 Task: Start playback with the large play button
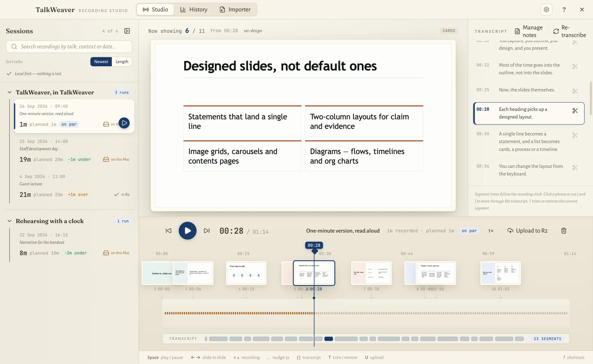(x=188, y=231)
